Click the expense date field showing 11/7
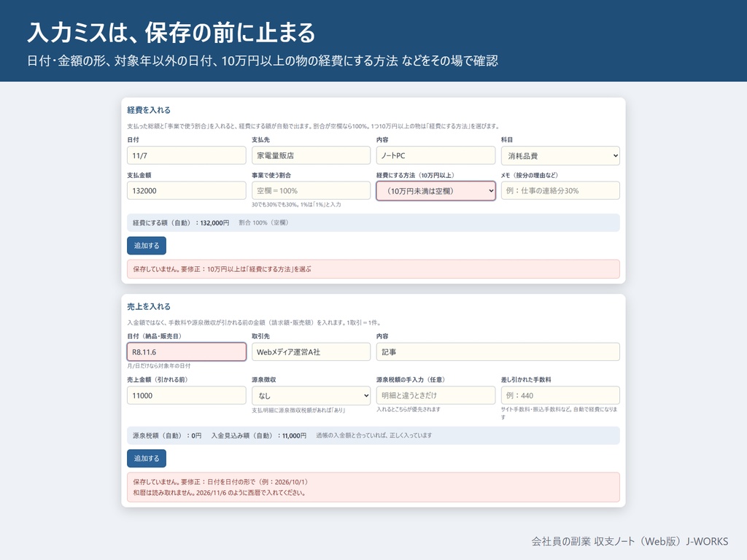Screen dimensions: 747x560 [x=186, y=155]
